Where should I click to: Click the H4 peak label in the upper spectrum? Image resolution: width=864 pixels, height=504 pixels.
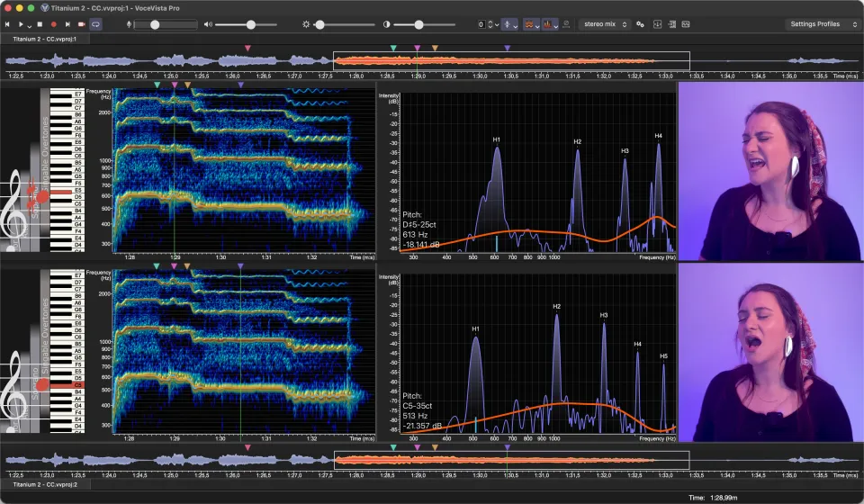[659, 136]
